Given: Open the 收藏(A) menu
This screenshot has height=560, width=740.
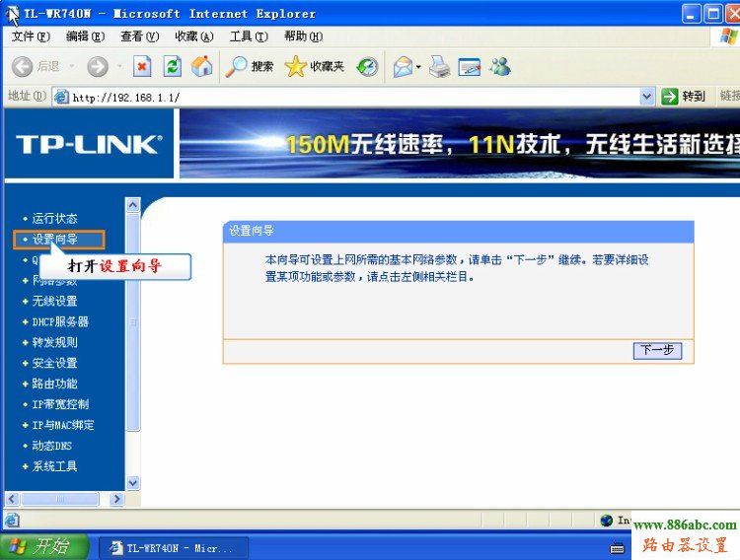Looking at the screenshot, I should coord(194,36).
